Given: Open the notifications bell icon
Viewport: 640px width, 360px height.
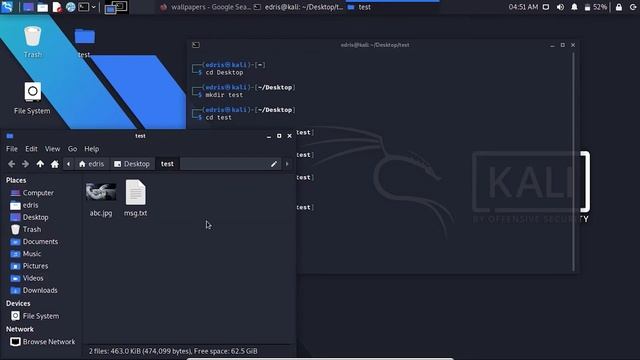Looking at the screenshot, I should [x=574, y=7].
